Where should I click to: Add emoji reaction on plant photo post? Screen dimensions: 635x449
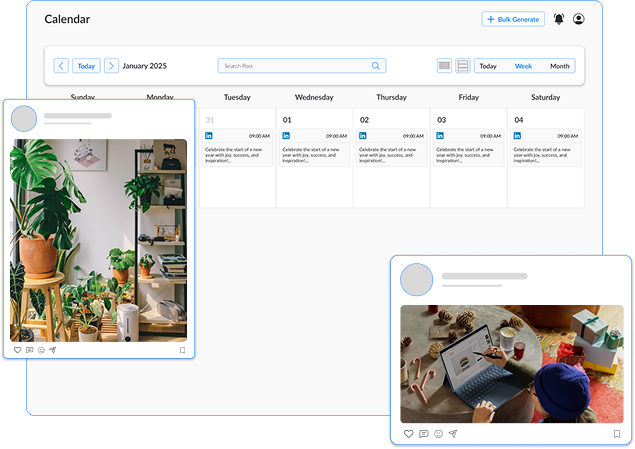point(41,350)
